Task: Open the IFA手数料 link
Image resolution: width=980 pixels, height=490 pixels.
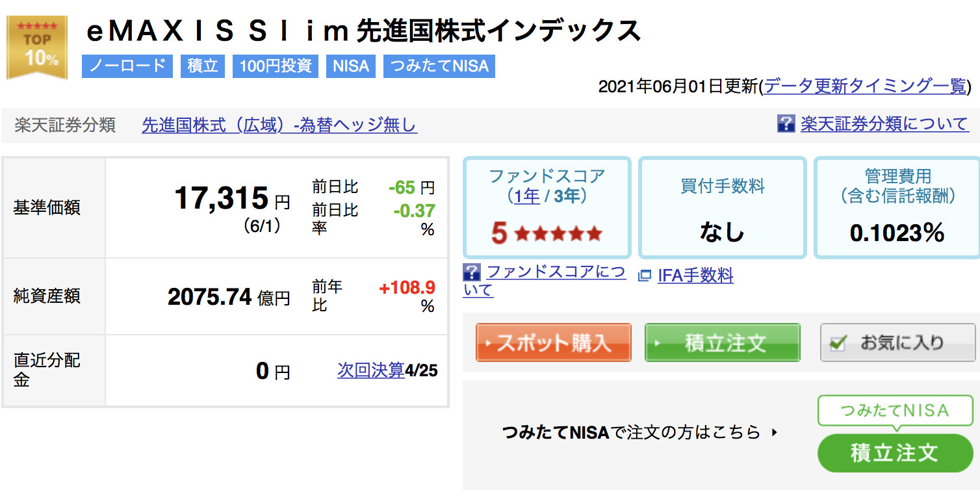Action: pos(695,276)
